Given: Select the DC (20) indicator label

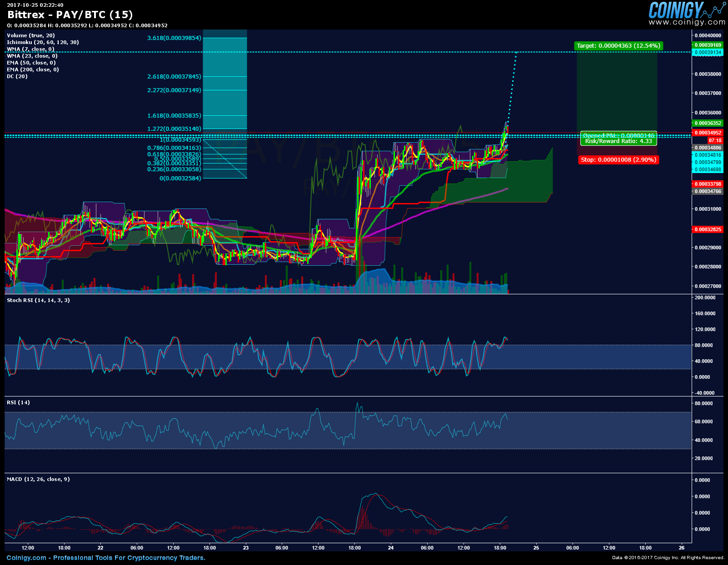Looking at the screenshot, I should (x=17, y=76).
